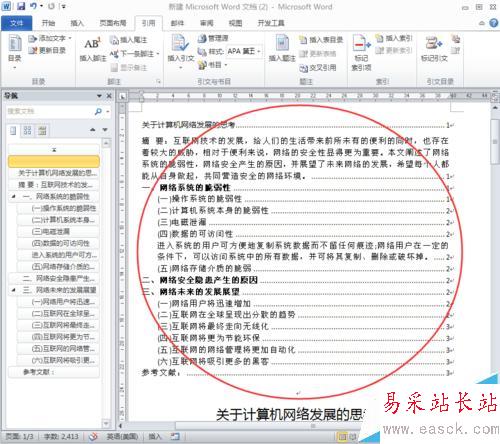Switch to Page Layout (页面布局) tab
This screenshot has width=500, height=444.
(113, 23)
